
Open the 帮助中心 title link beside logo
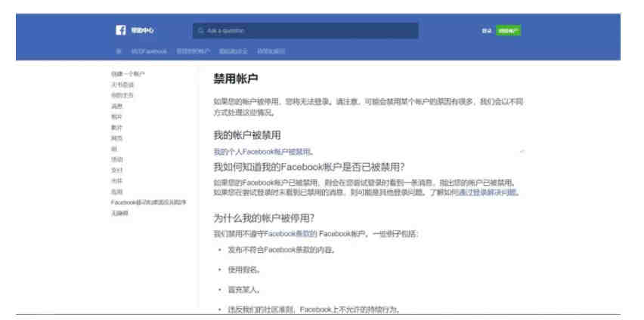click(143, 31)
